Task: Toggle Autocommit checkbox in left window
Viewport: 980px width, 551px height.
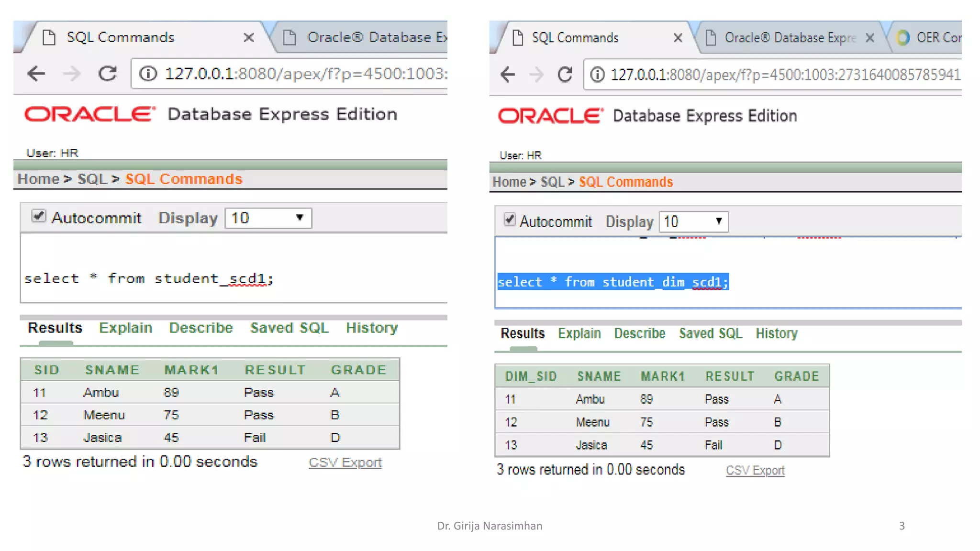Action: click(39, 216)
